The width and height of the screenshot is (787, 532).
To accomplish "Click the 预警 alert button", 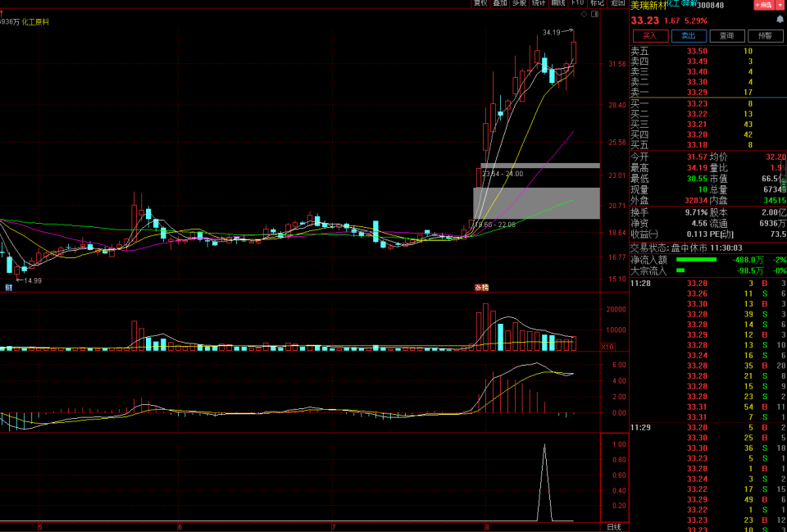I will coord(765,35).
